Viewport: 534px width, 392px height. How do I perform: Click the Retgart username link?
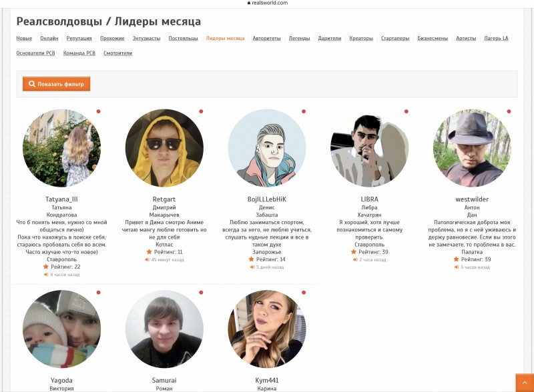coord(164,199)
